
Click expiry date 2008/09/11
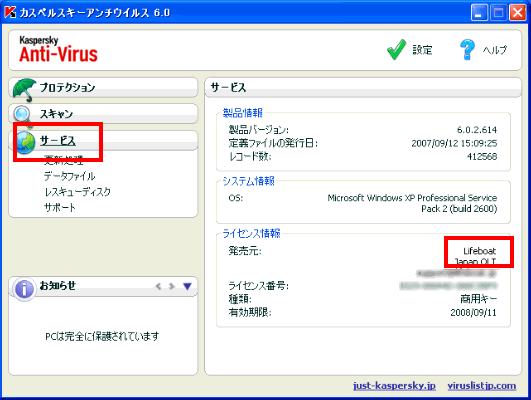[473, 312]
